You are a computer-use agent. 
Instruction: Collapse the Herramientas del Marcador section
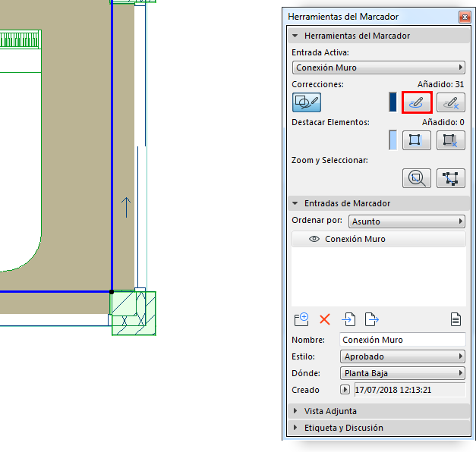tap(295, 36)
